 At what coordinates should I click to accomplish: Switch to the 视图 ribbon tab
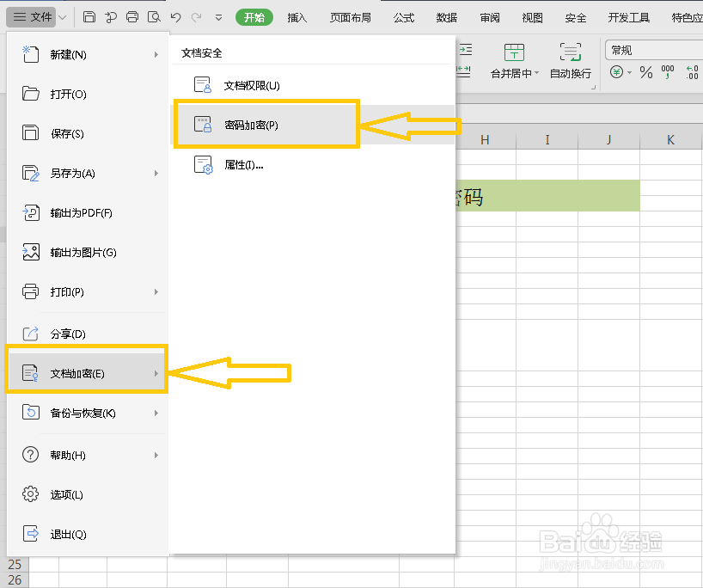coord(532,17)
